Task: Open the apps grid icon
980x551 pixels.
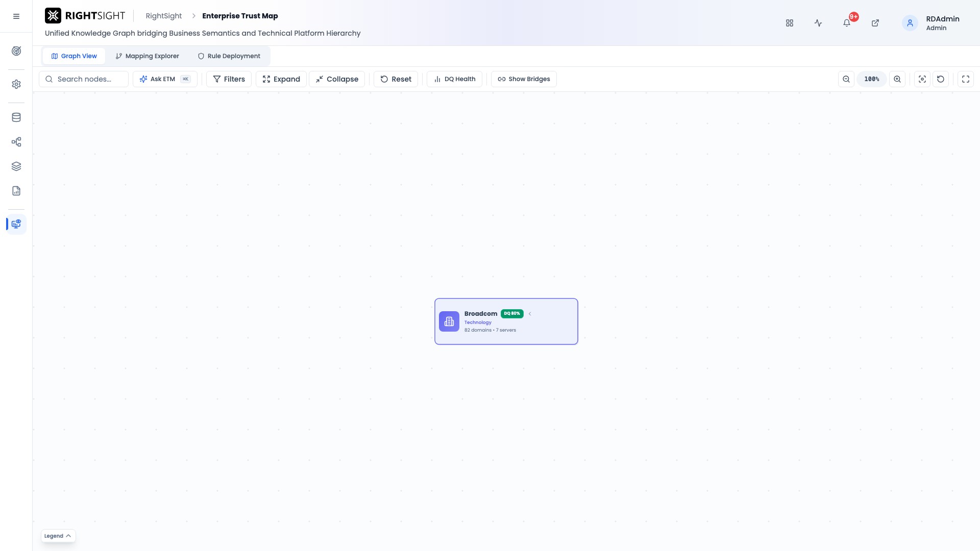Action: 790,23
